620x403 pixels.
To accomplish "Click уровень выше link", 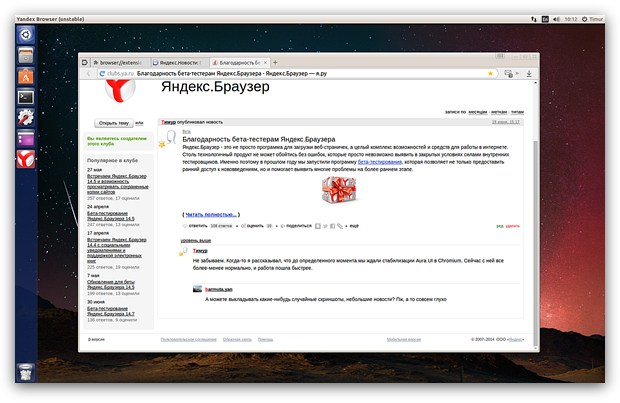I will (196, 240).
